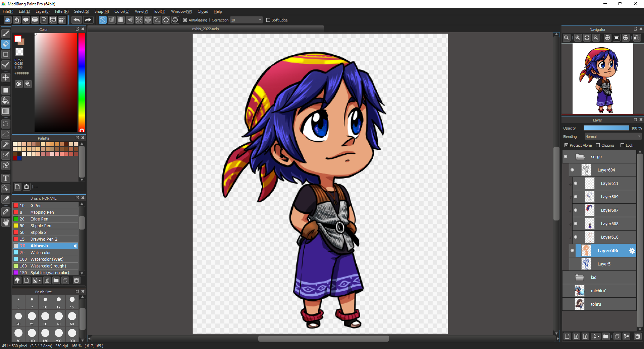Open Layer606 settings gear
Image resolution: width=644 pixels, height=349 pixels.
click(632, 251)
